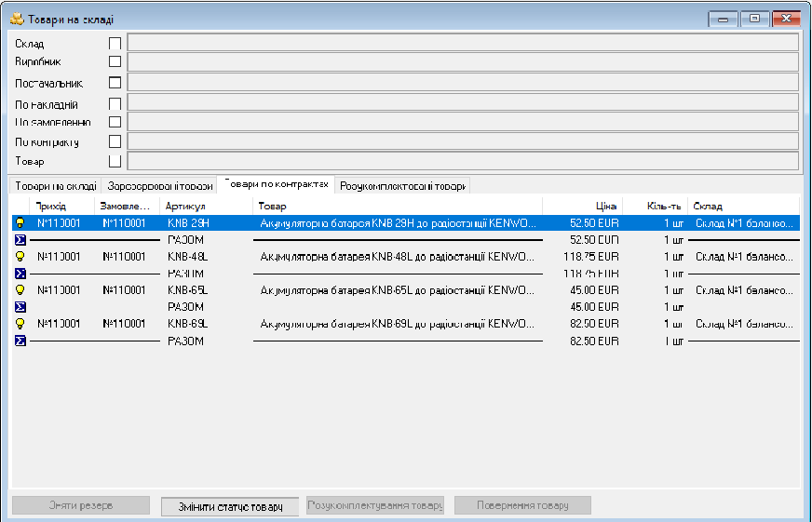Click the window icon in the title bar
Viewport: 812px width, 522px height.
coord(16,20)
